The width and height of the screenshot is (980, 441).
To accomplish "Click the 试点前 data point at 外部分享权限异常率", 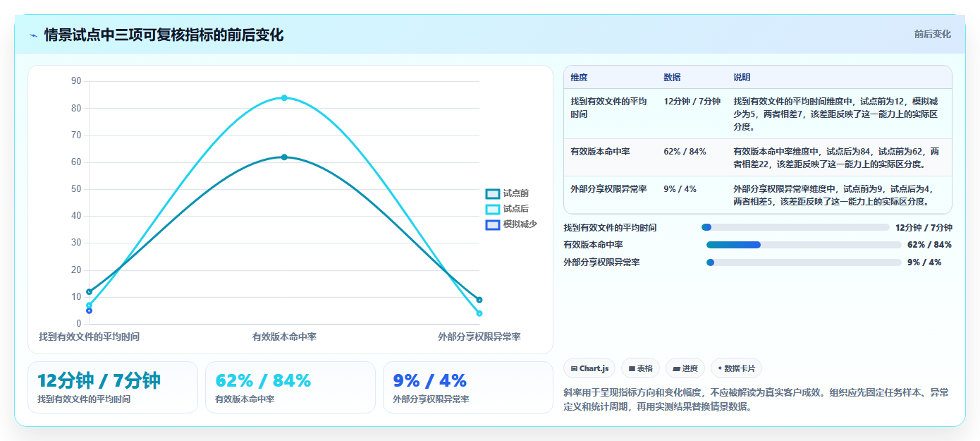I will point(479,300).
